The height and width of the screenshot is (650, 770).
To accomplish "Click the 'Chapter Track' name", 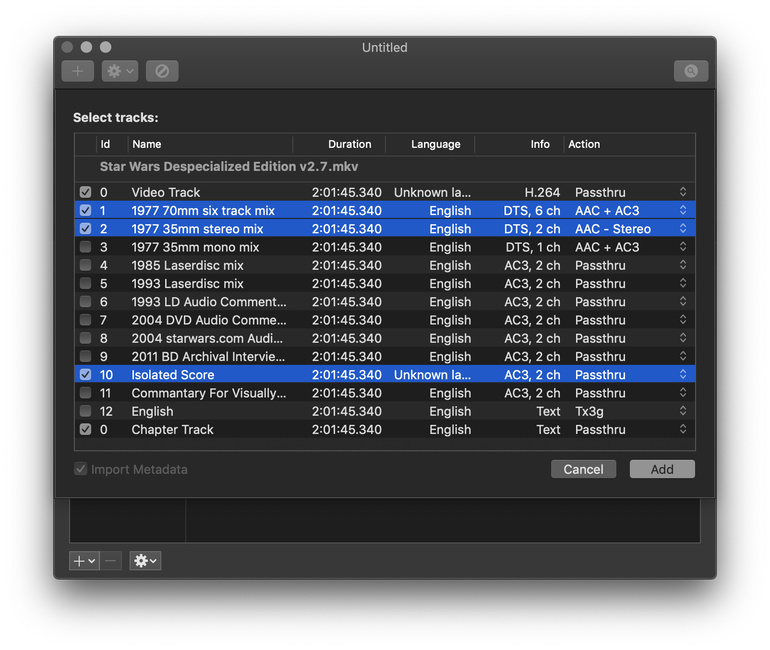I will [172, 429].
